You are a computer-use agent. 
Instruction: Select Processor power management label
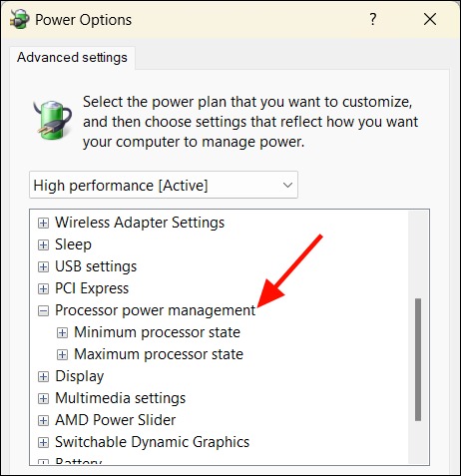point(156,310)
